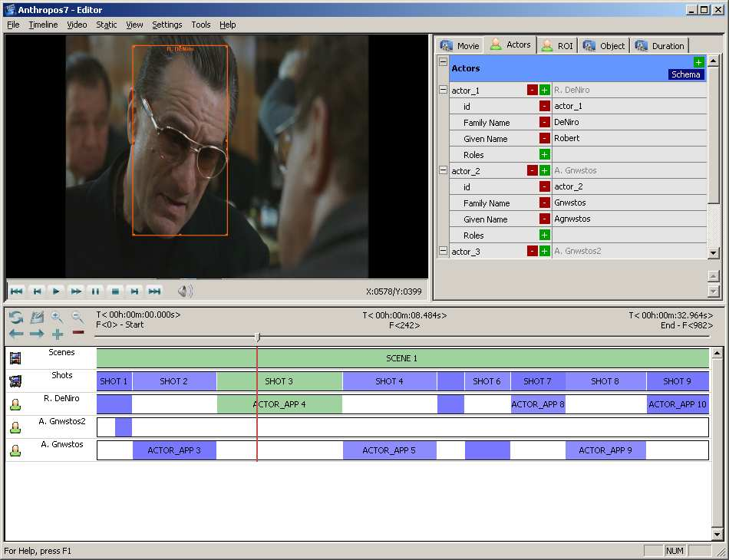Click the green plus on the actor_2 row

(x=544, y=170)
